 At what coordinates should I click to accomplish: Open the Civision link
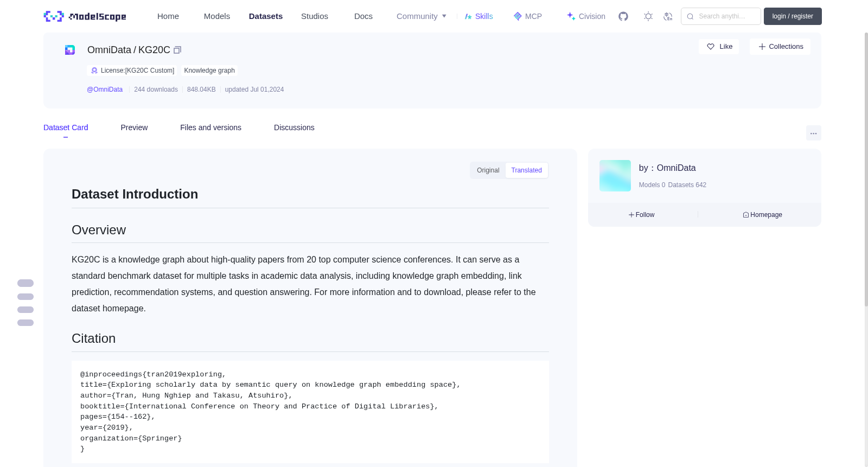pos(586,16)
